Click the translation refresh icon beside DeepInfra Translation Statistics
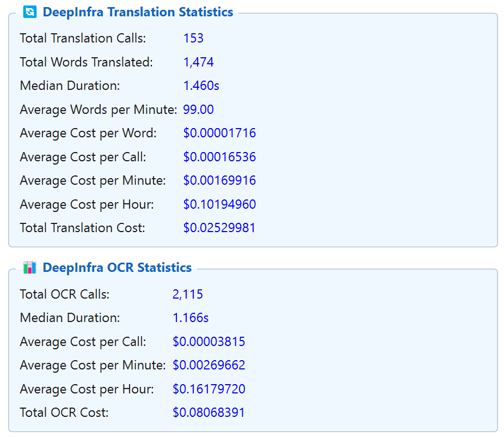The image size is (504, 437). pyautogui.click(x=30, y=12)
